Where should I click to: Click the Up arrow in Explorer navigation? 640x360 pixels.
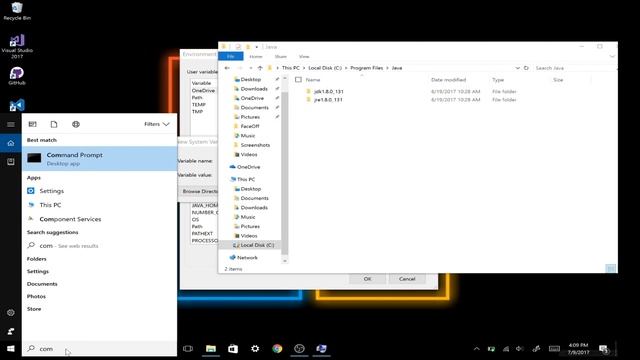coord(260,68)
